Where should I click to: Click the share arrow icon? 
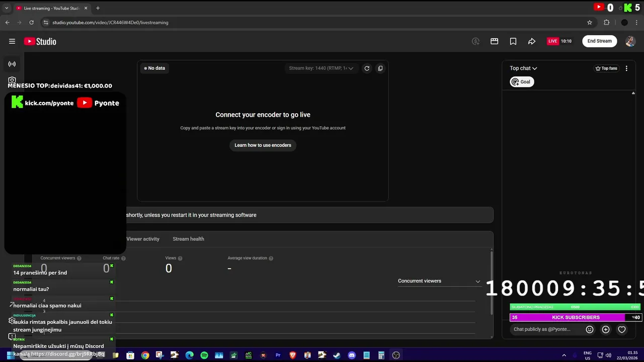coord(532,41)
